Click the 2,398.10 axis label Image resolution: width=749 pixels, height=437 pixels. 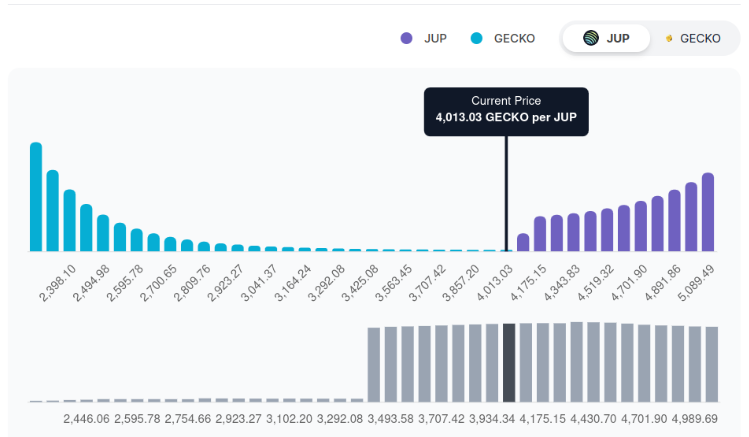(x=57, y=283)
